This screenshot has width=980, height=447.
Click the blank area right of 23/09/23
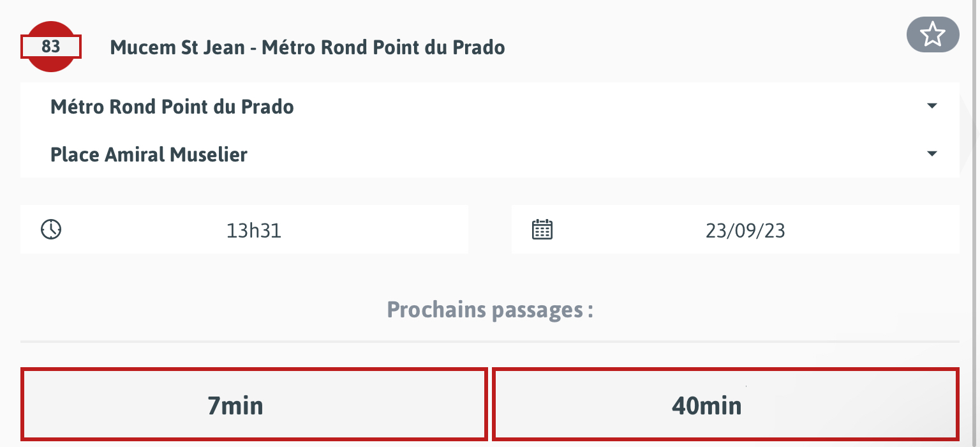(x=880, y=230)
